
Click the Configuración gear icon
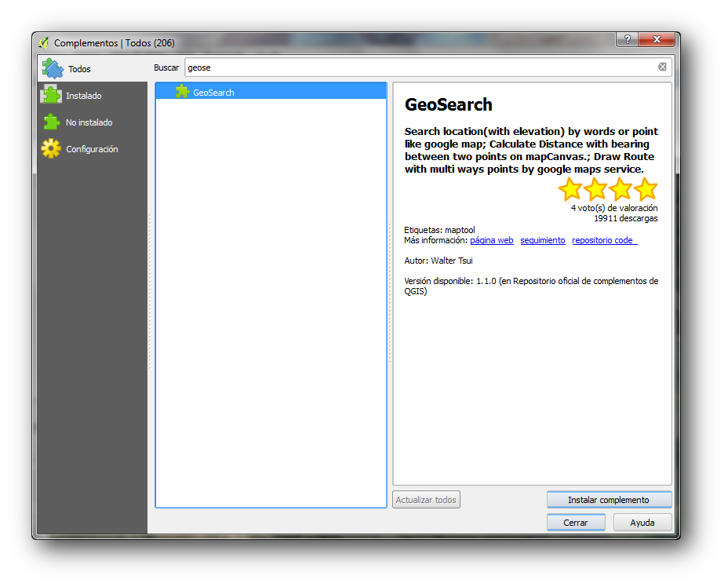coord(51,148)
